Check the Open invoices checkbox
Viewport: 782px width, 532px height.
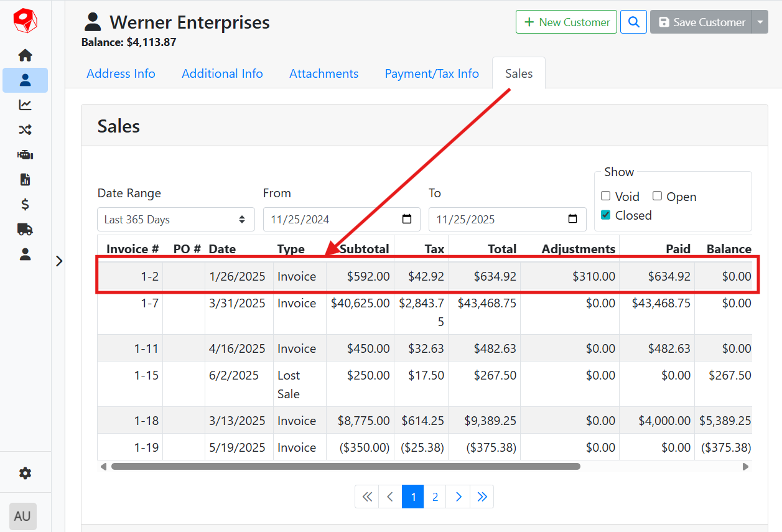pos(657,196)
